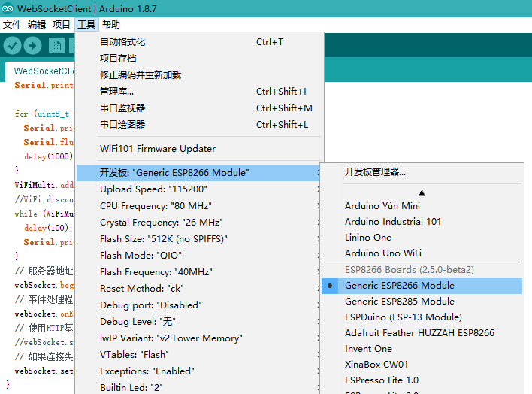The width and height of the screenshot is (532, 394).
Task: Click the // 事件处理程 comment line
Action: 44,299
